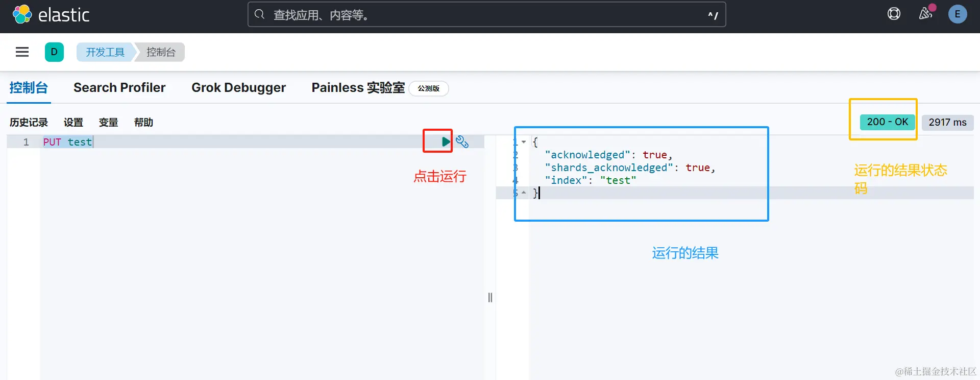980x380 pixels.
Task: Run the PUT test request
Action: pyautogui.click(x=446, y=141)
